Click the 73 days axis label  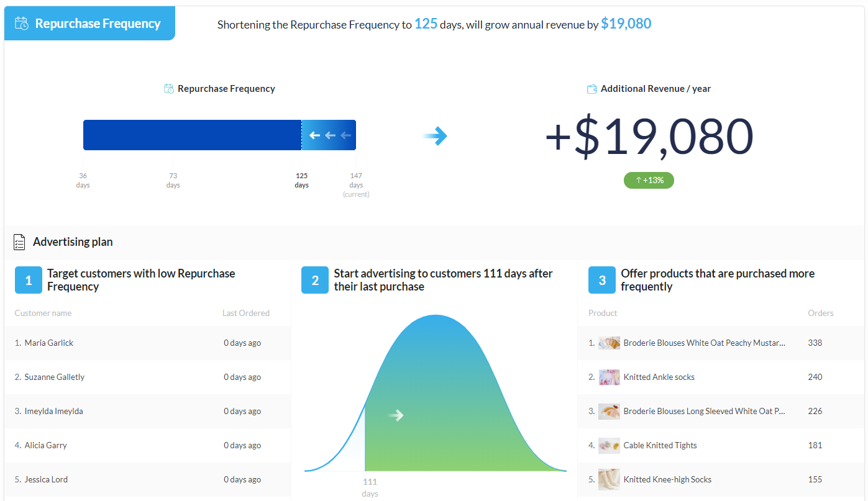173,180
